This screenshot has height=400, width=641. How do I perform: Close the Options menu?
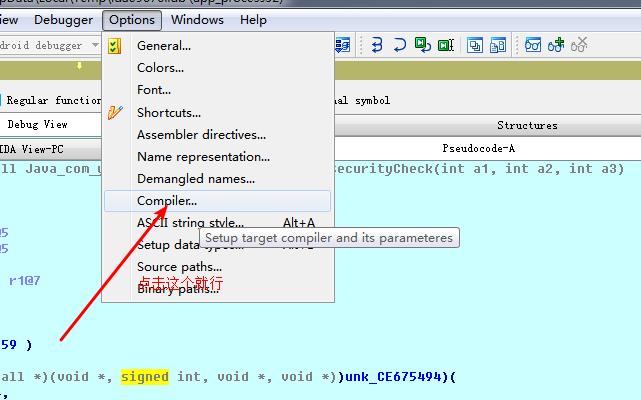click(x=132, y=20)
